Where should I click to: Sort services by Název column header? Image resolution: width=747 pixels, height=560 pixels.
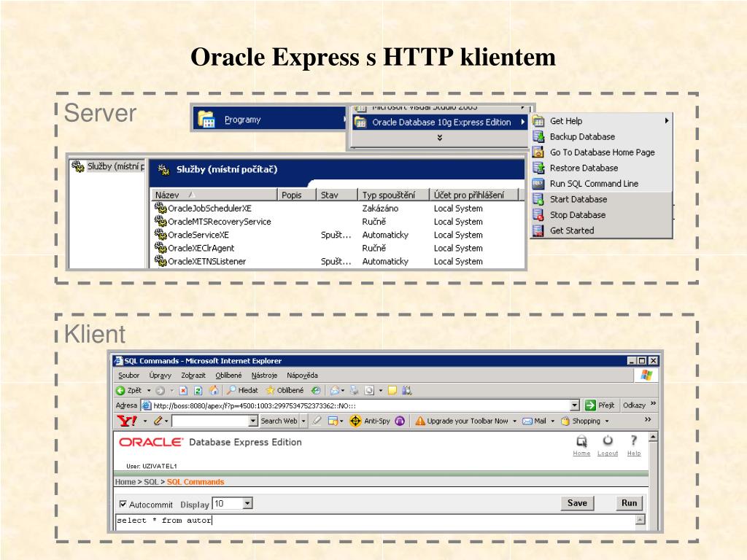(214, 195)
